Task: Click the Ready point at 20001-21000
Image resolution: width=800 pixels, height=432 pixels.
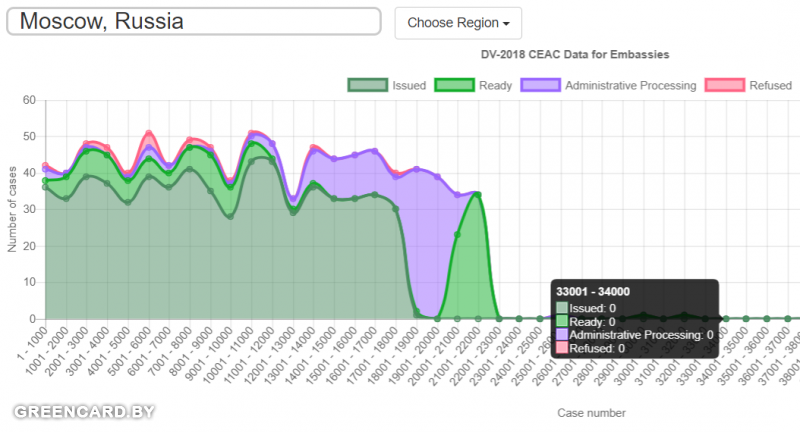Action: [457, 235]
